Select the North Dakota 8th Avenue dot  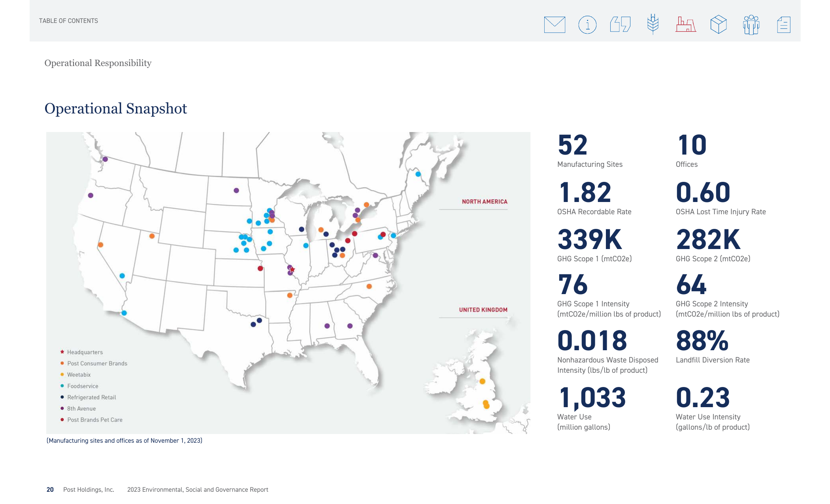click(x=236, y=191)
